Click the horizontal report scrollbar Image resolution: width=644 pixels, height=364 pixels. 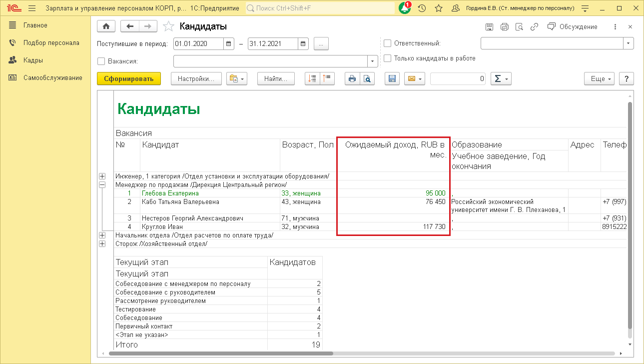click(221, 353)
